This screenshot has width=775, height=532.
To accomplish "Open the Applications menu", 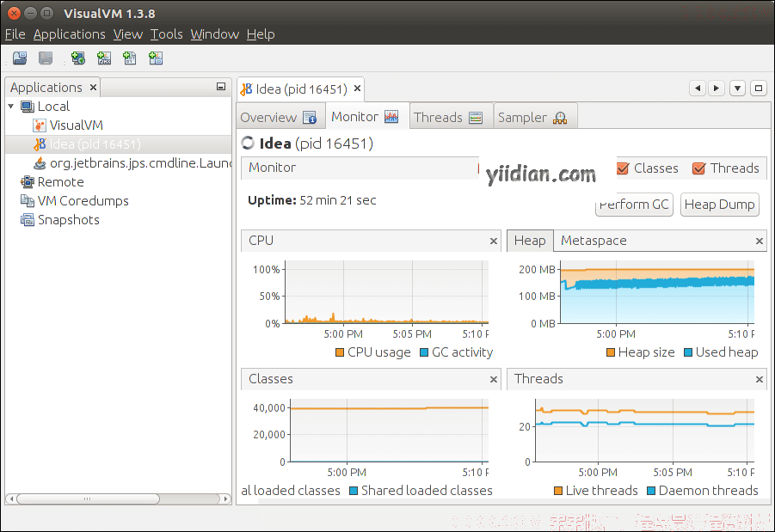I will pos(69,34).
